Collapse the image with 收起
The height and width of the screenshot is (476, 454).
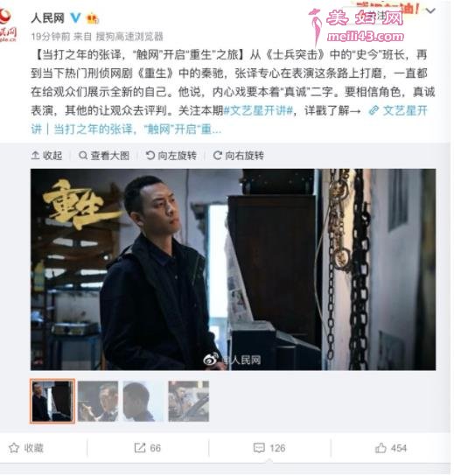[46, 156]
